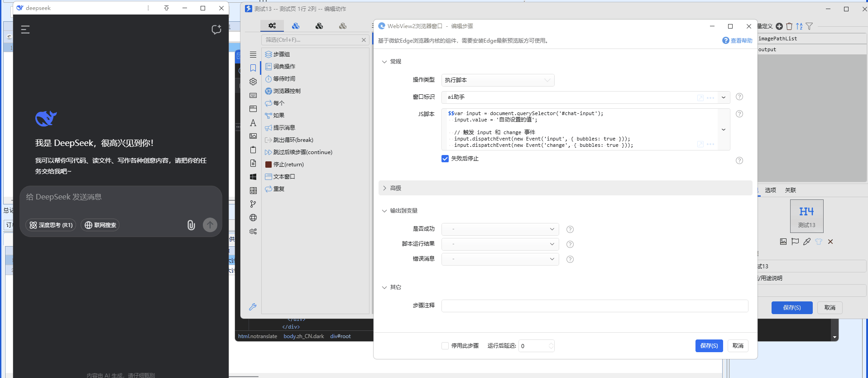The height and width of the screenshot is (378, 868).
Task: Click the image category icon in sidebar
Action: tap(253, 136)
